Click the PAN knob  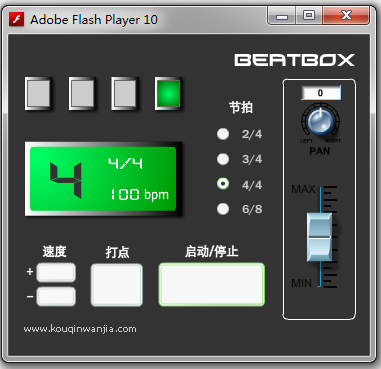[x=320, y=122]
